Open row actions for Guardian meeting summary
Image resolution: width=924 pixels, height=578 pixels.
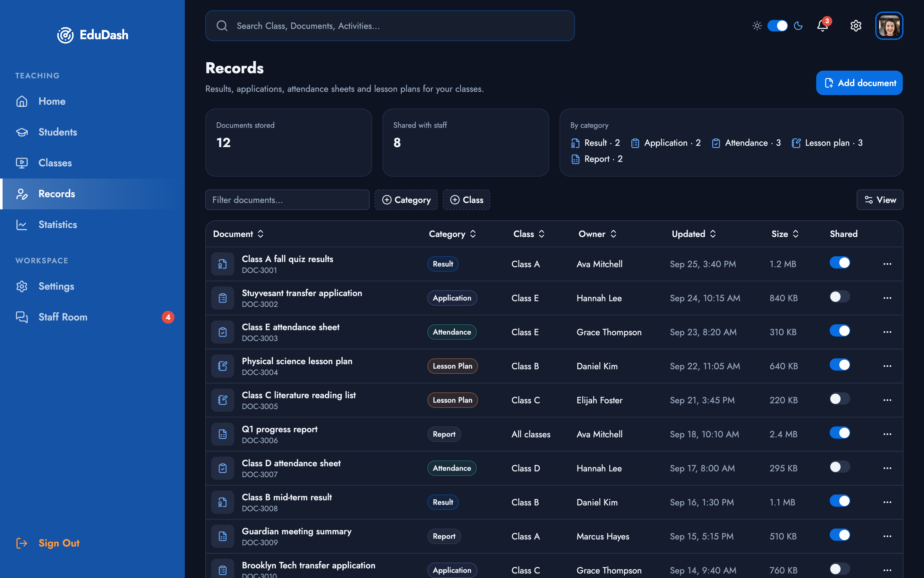point(887,536)
